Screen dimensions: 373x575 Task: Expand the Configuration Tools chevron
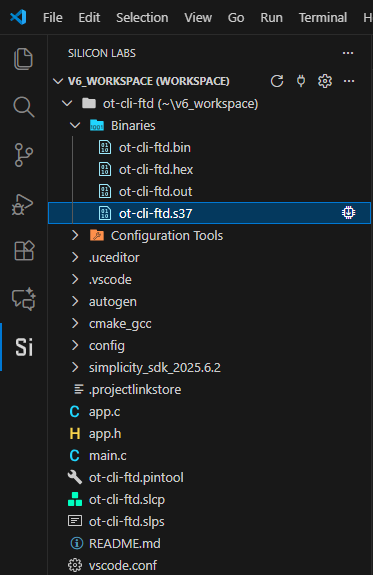point(75,235)
